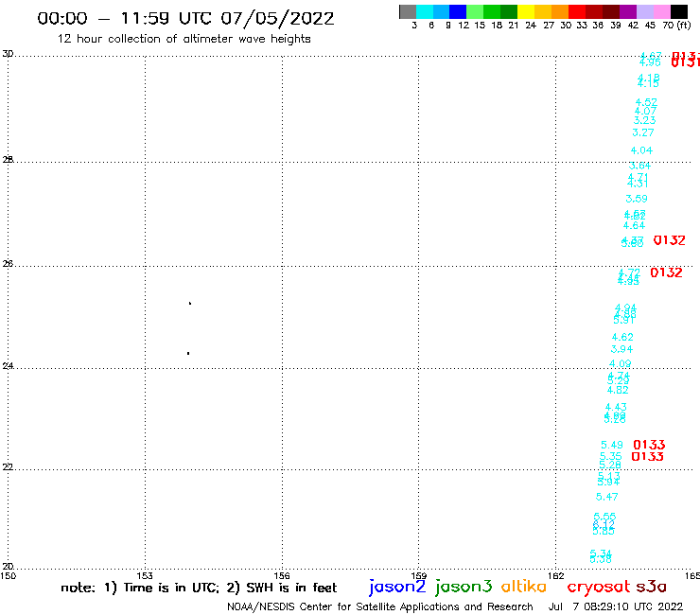Click the gray swatch in the color legend

[408, 11]
